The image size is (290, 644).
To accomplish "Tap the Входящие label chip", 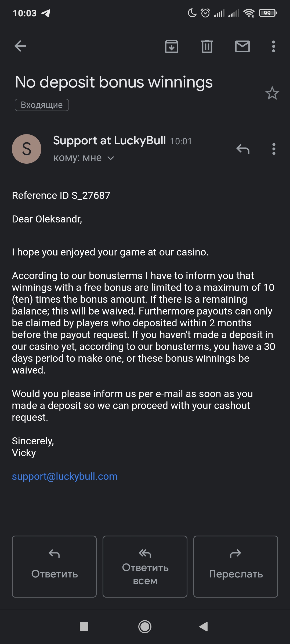I will (x=42, y=105).
